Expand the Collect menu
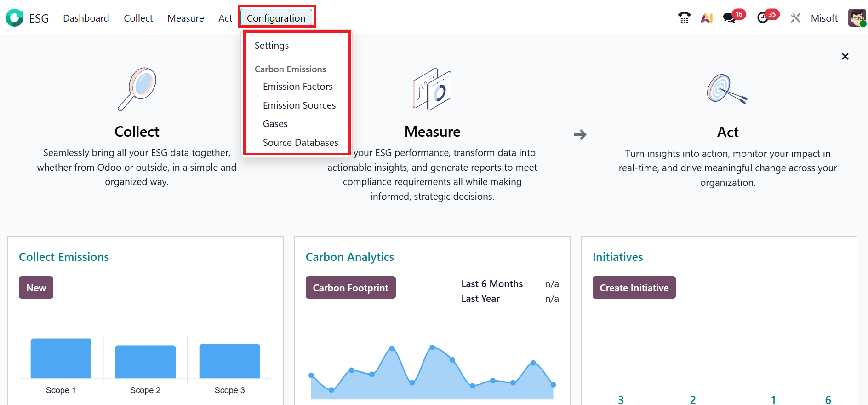 click(138, 18)
